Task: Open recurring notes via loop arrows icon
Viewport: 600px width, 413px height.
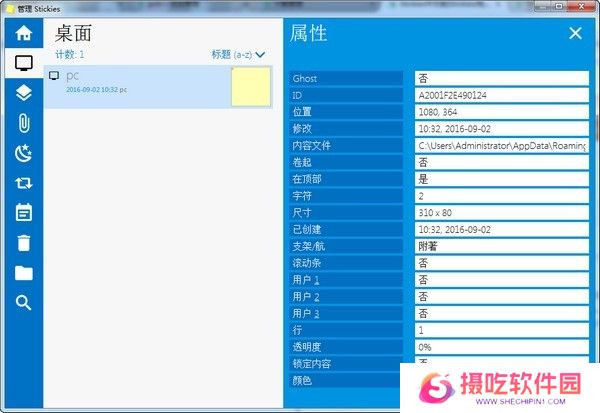Action: [x=24, y=183]
